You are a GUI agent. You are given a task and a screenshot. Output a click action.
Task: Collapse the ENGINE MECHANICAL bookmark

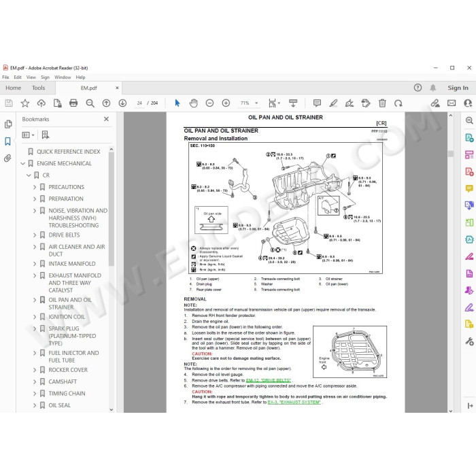[x=22, y=163]
